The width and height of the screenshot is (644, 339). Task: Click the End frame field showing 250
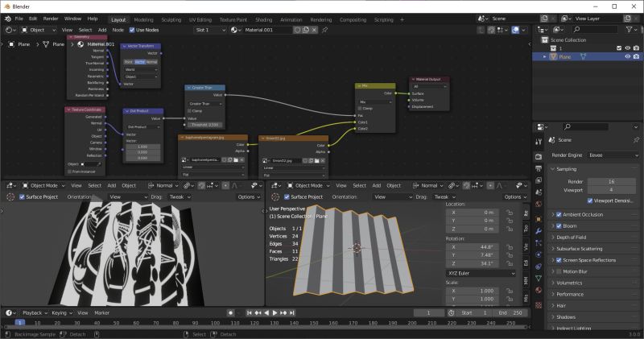click(x=511, y=313)
